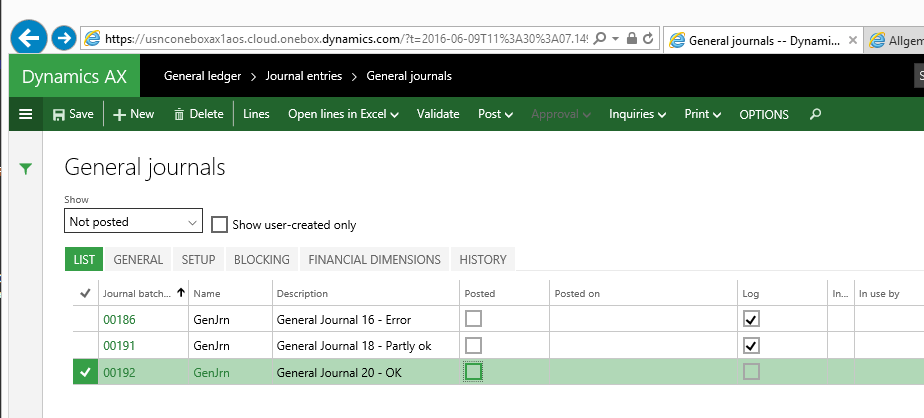Click the Save disk icon
This screenshot has height=418, width=924.
point(59,114)
